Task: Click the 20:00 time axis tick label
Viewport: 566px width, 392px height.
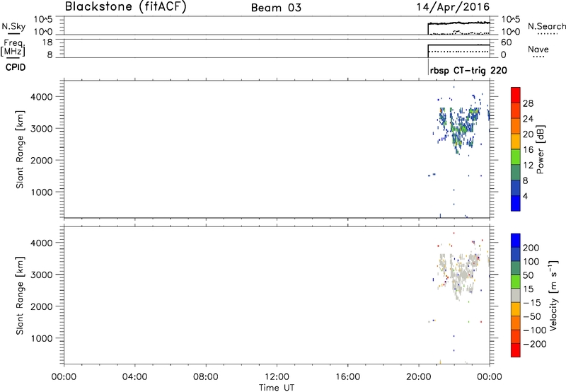Action: [419, 377]
